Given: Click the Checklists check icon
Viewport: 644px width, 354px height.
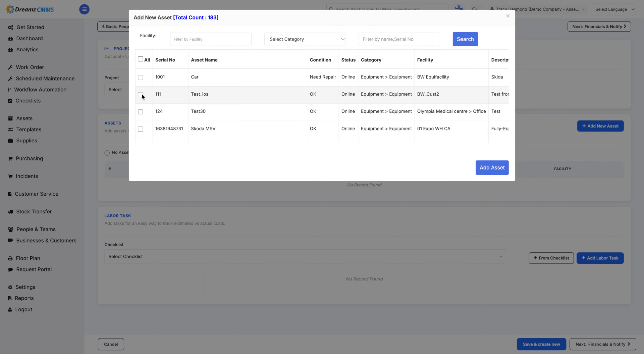Looking at the screenshot, I should [10, 101].
